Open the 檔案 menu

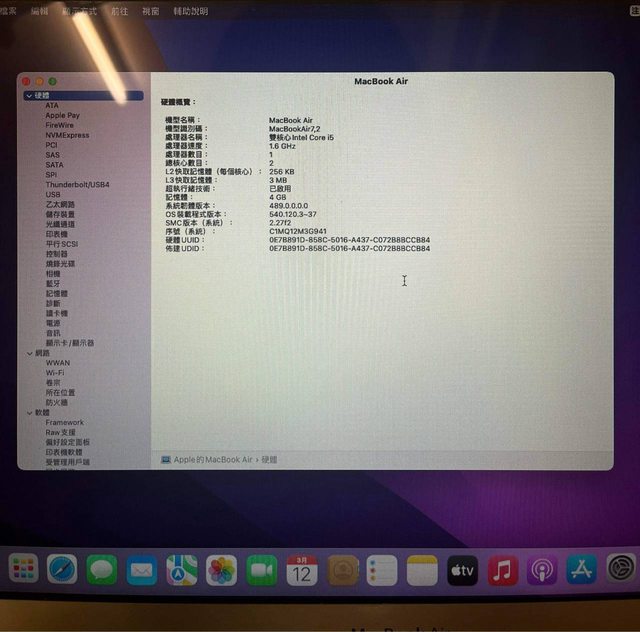click(x=8, y=11)
